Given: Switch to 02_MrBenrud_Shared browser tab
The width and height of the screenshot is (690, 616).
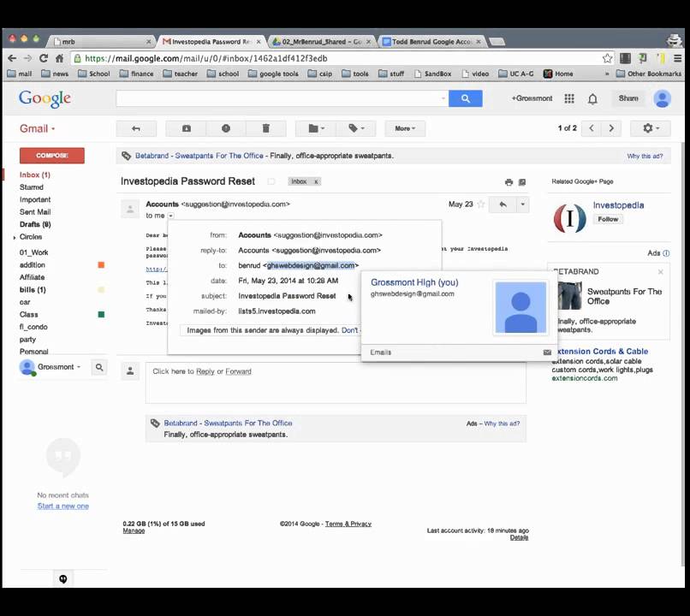Looking at the screenshot, I should (x=322, y=42).
